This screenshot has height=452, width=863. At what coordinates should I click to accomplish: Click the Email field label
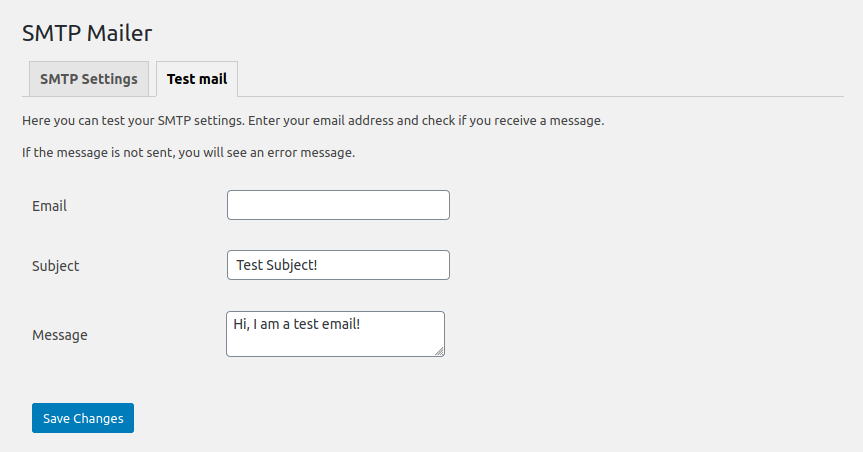[x=50, y=206]
